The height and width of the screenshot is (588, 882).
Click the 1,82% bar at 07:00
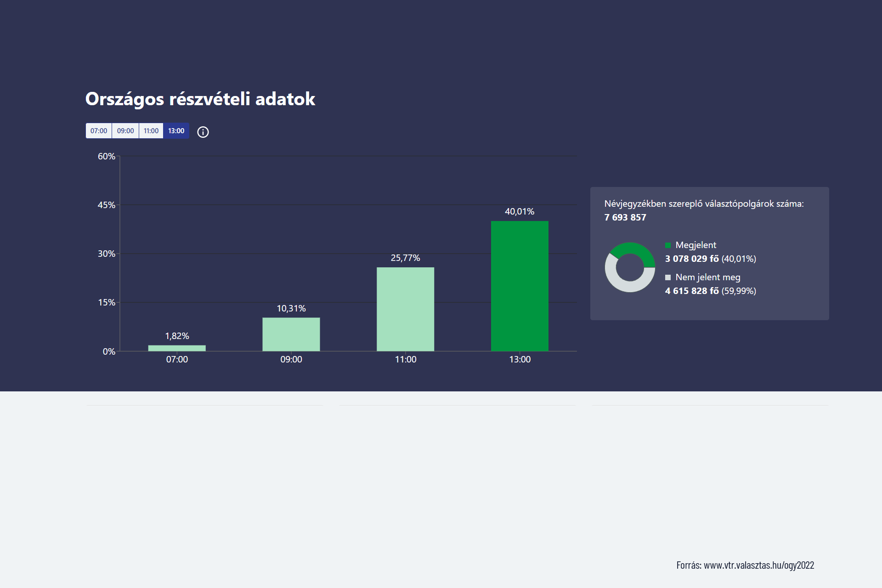tap(177, 348)
